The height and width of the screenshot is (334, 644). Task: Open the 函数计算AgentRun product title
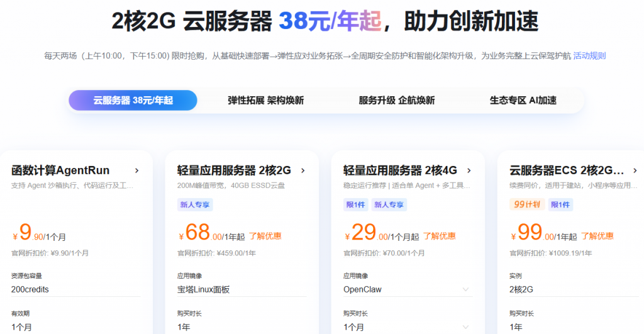[60, 170]
